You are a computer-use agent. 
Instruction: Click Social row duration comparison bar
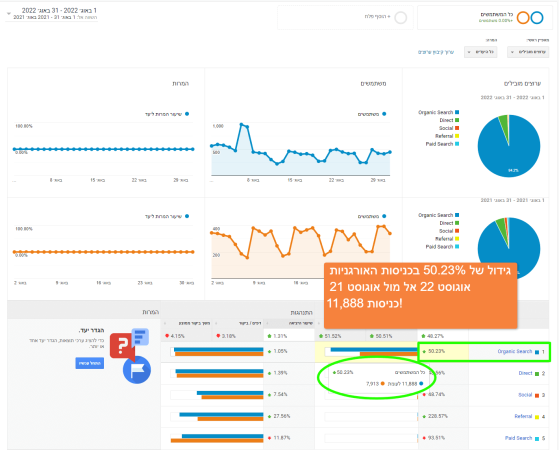(217, 395)
